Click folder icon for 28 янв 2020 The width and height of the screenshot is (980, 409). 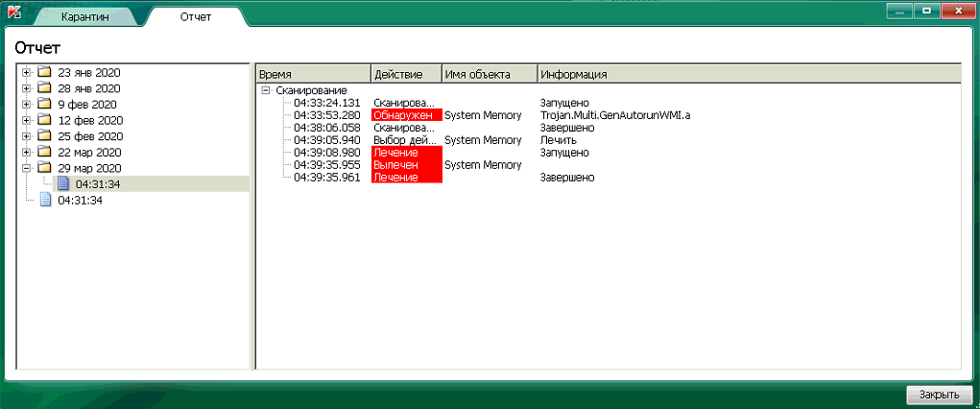44,88
